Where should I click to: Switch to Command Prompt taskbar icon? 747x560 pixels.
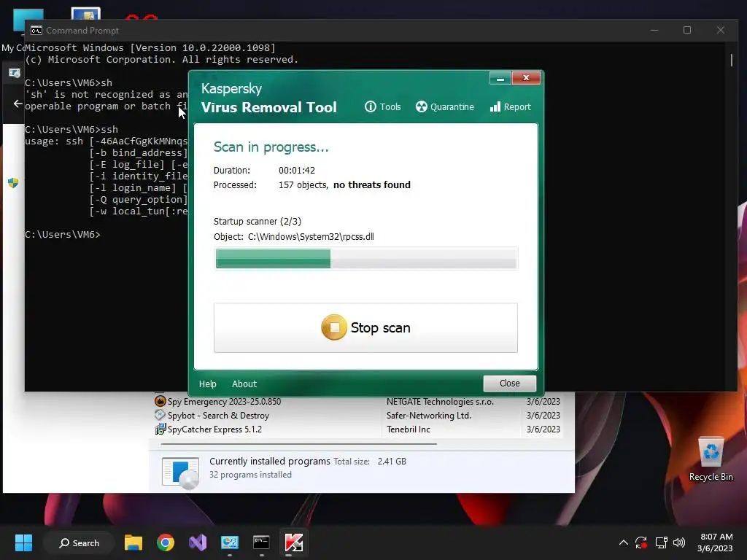tap(261, 542)
